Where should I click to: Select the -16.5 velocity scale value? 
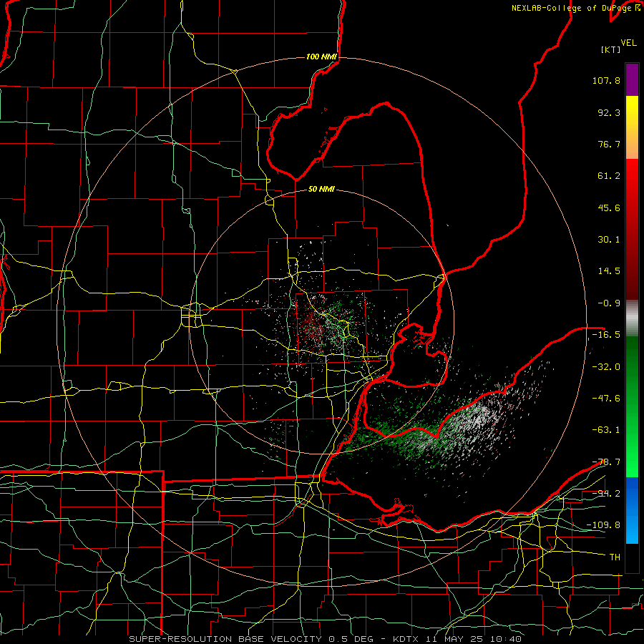click(606, 335)
